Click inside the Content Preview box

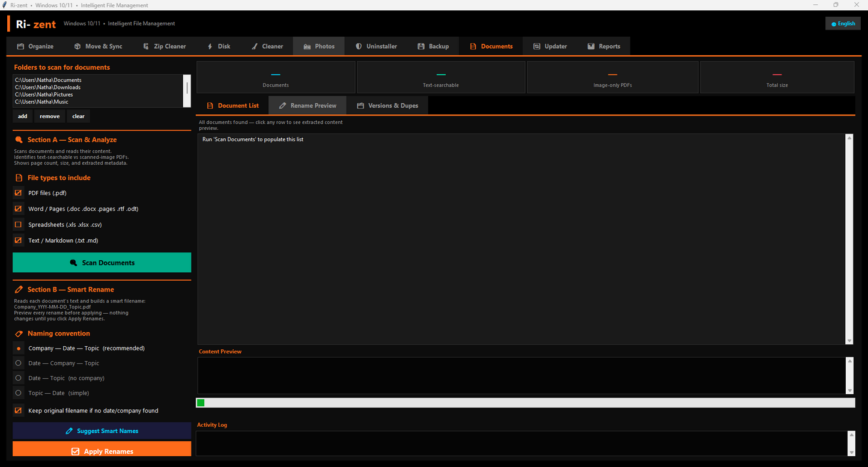click(x=521, y=376)
